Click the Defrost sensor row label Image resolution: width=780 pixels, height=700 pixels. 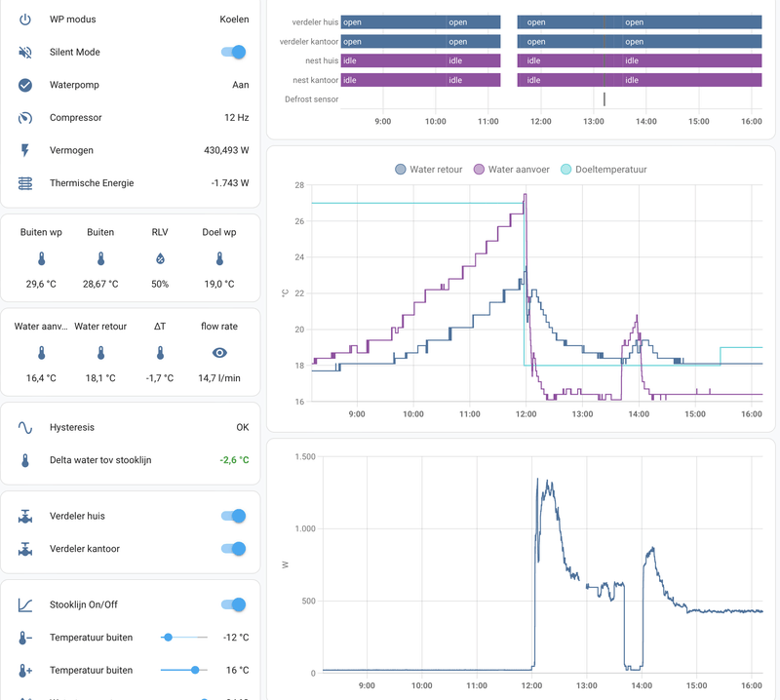311,99
